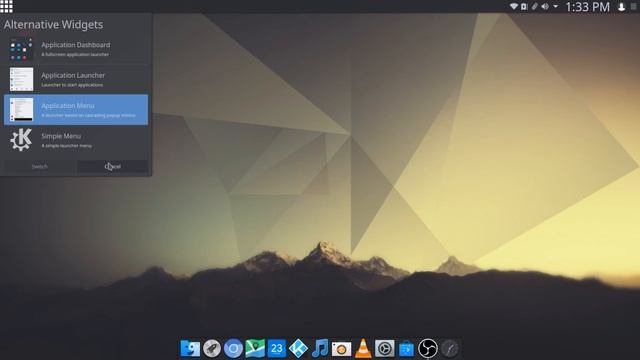Click the Application Launcher preview thumbnail
The image size is (640, 360).
point(21,79)
